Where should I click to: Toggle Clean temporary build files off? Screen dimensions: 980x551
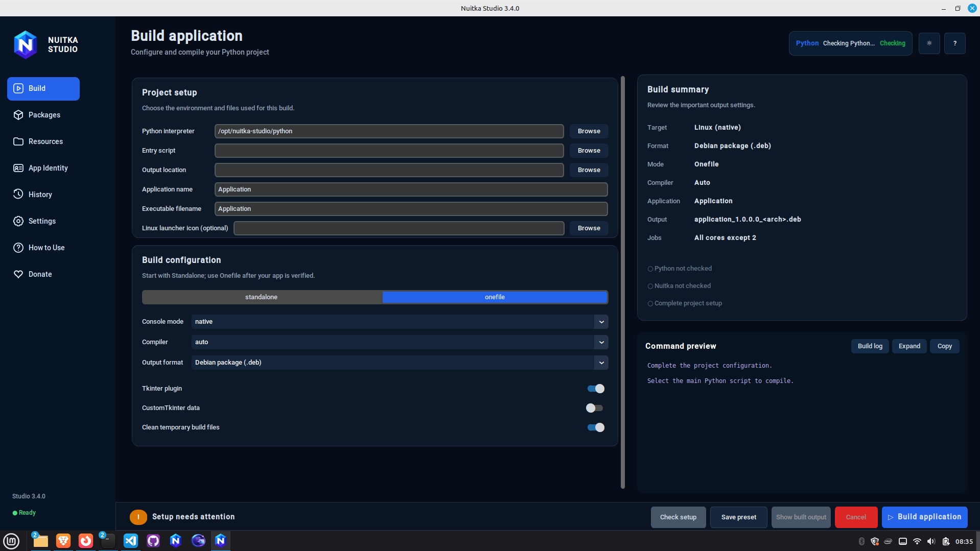[x=595, y=427]
